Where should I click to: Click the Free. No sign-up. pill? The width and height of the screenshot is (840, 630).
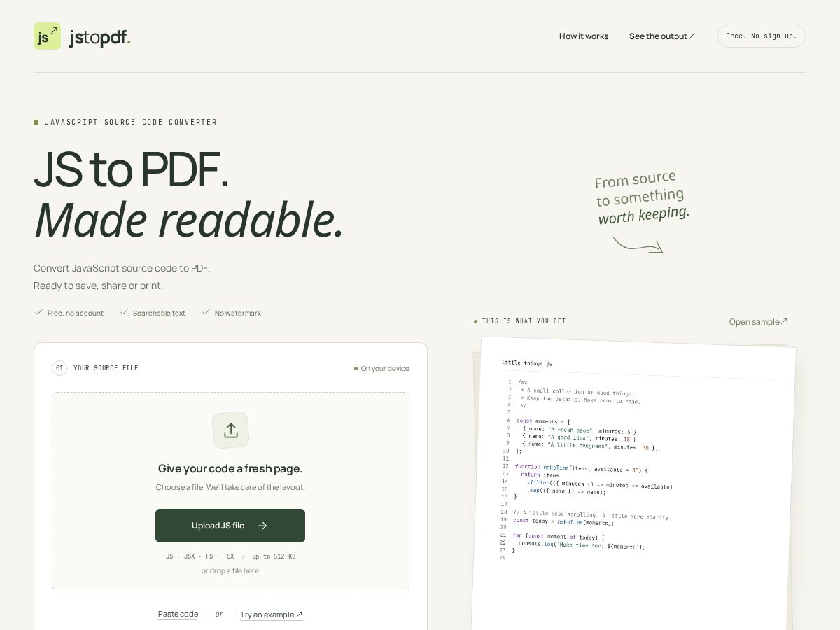(x=762, y=36)
